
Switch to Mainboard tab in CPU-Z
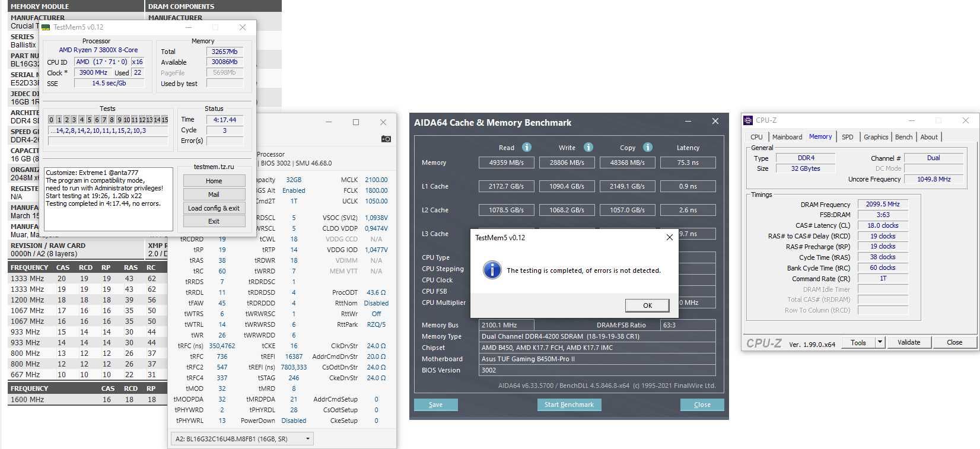[787, 137]
